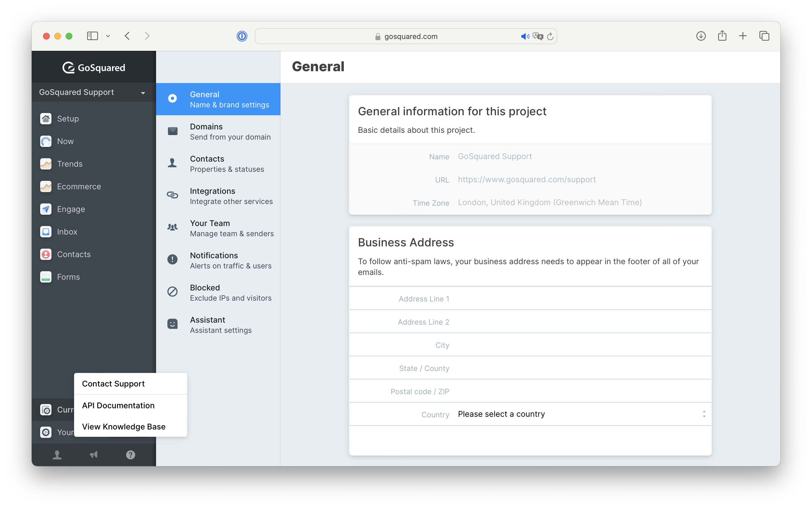Toggle the Safari sidebar

(92, 36)
